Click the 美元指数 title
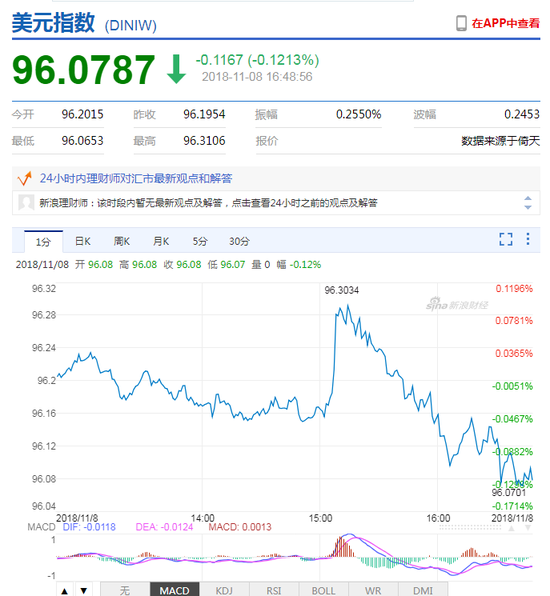Screen dimensions: 550x596 [x=53, y=22]
